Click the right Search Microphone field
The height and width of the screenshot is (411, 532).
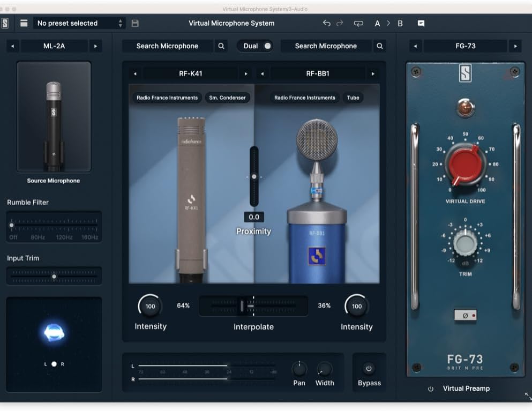point(326,46)
